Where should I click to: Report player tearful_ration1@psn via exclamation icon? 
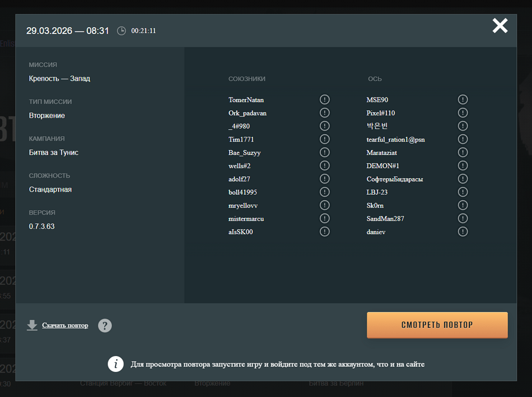[x=463, y=139]
